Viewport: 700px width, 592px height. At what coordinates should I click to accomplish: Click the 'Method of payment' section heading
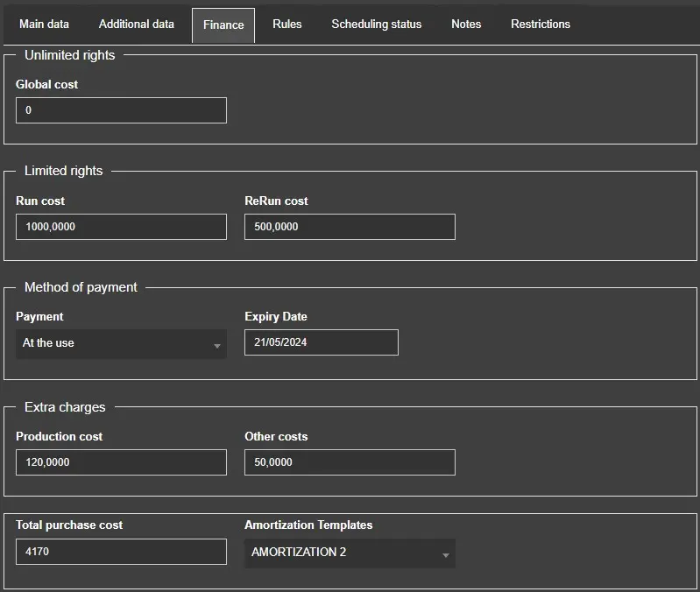(x=81, y=287)
